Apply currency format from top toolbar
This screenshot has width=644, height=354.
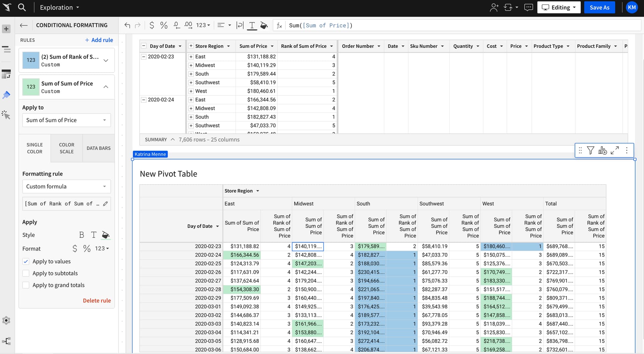(x=152, y=25)
